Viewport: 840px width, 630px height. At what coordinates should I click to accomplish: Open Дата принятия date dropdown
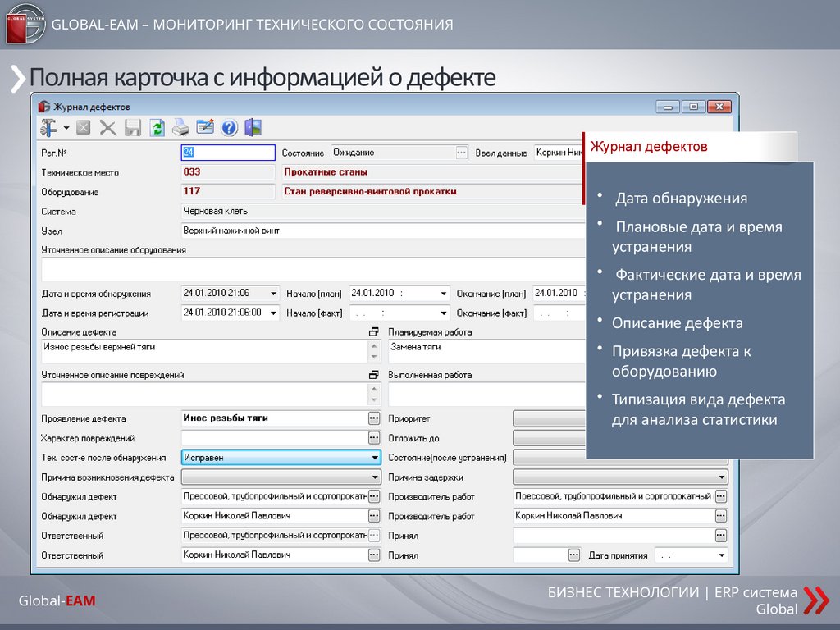tap(722, 555)
